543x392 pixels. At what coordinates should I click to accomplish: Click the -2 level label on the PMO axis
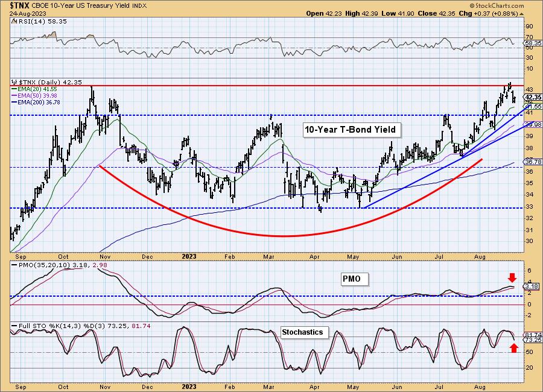[529, 315]
